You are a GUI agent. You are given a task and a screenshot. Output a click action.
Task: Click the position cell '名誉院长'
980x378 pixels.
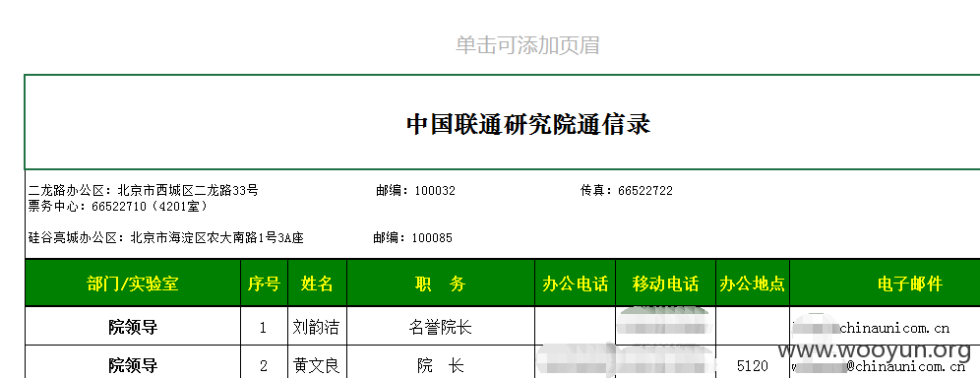pyautogui.click(x=441, y=326)
